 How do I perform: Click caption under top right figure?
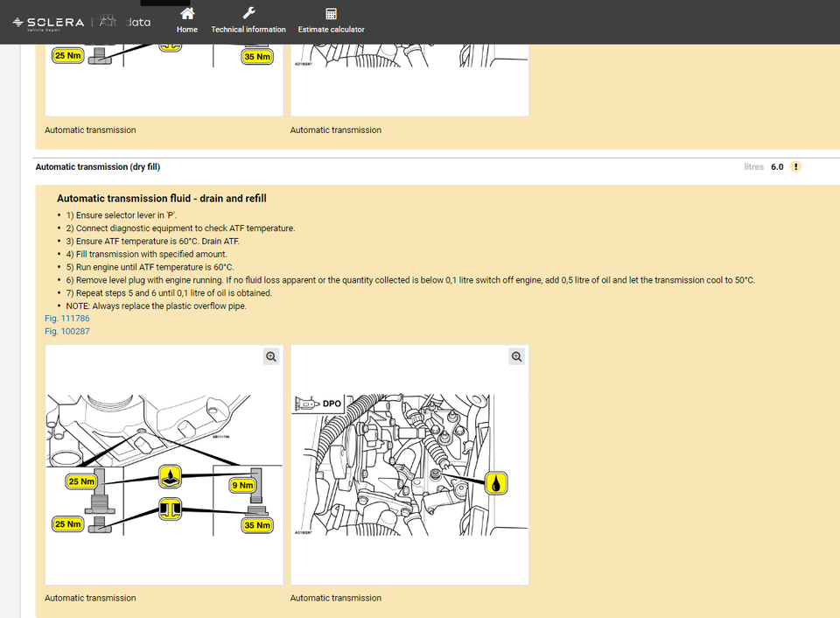pos(335,130)
